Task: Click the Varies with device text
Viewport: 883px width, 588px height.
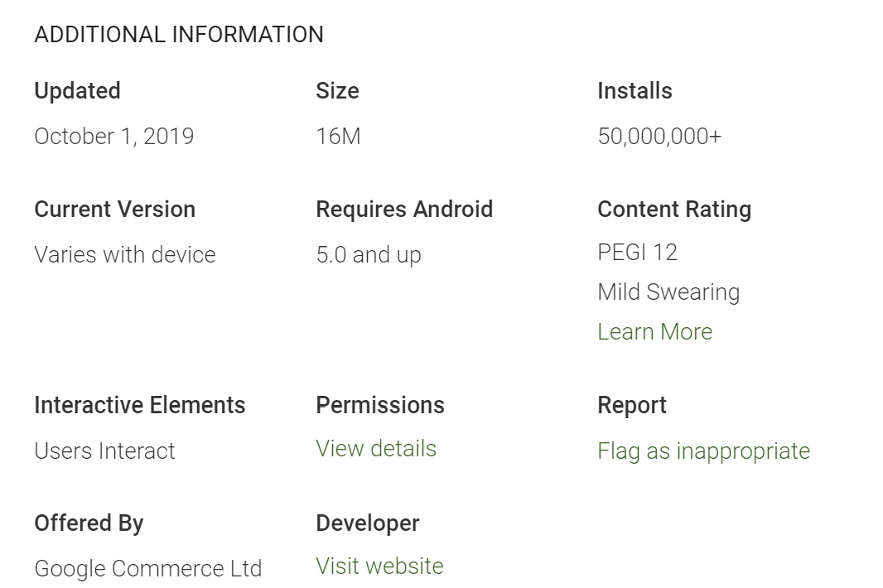Action: tap(125, 255)
